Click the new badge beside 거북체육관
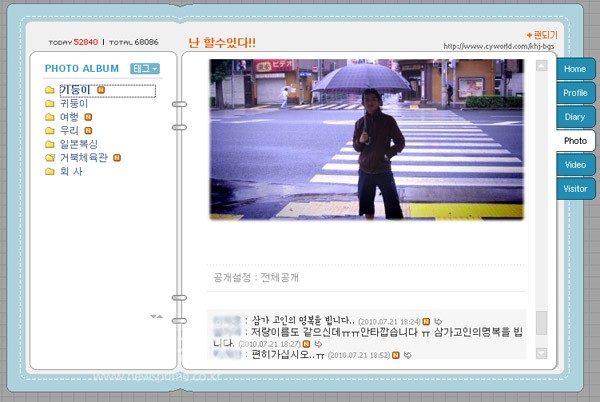Viewport: 600px width, 402px height. coord(117,158)
